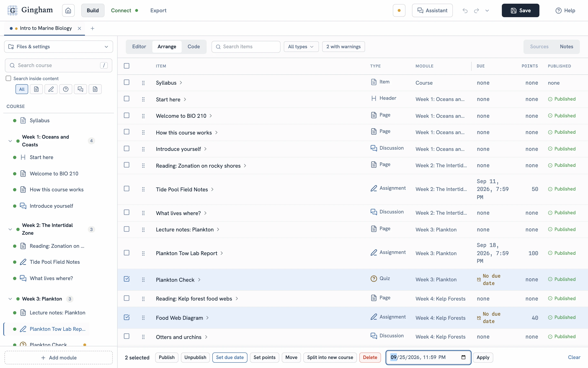Add a new tab with plus icon

(x=92, y=28)
